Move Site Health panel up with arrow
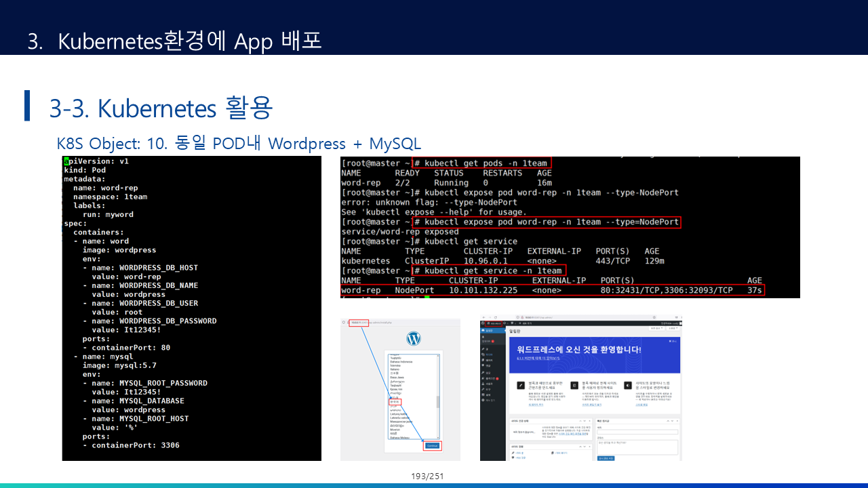The width and height of the screenshot is (868, 488). 580,421
